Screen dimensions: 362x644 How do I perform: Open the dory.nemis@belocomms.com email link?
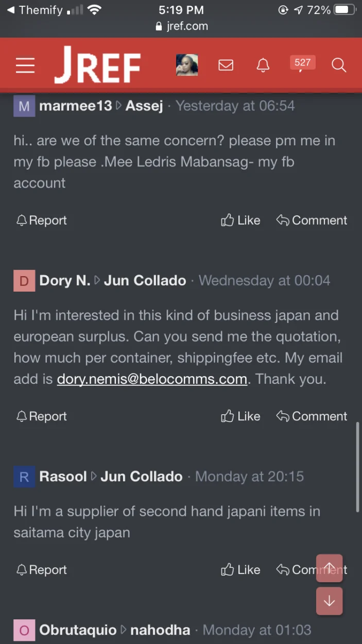click(x=152, y=379)
